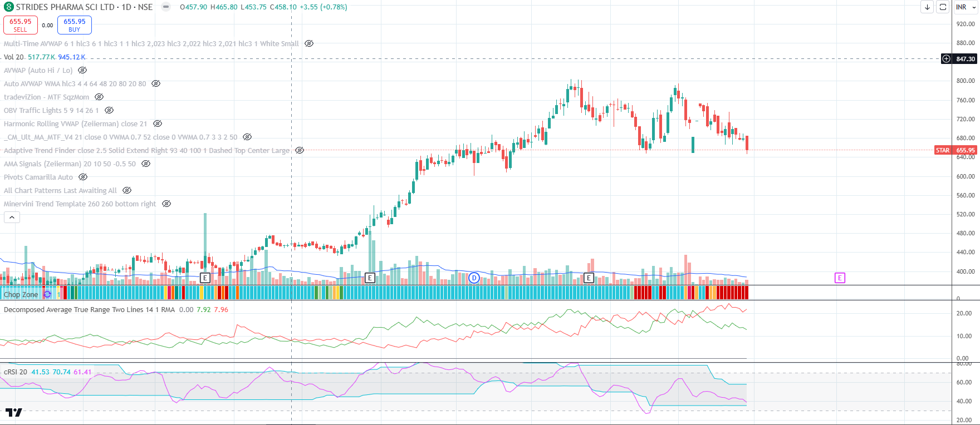This screenshot has height=425, width=980.
Task: Click the 945.12 K volume MA value
Action: 72,57
